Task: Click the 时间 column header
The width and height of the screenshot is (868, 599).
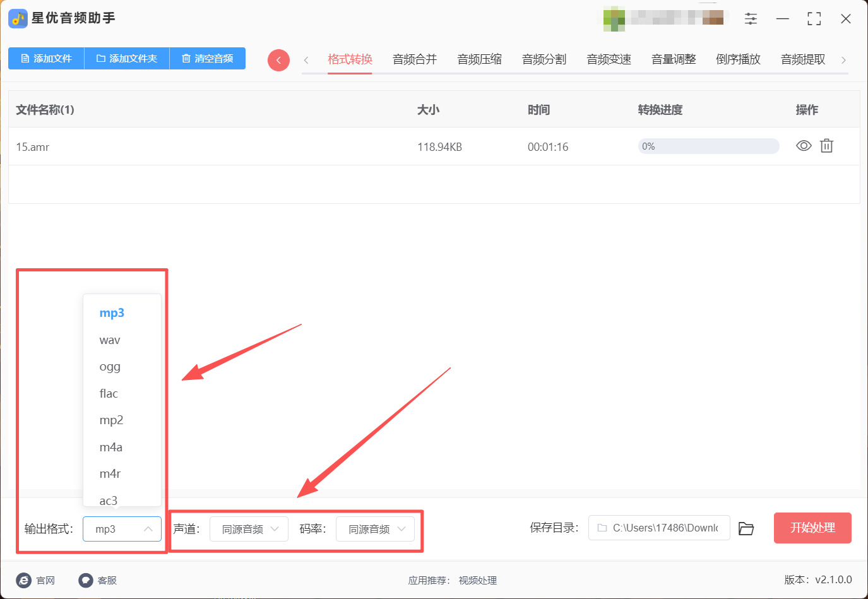Action: click(538, 110)
